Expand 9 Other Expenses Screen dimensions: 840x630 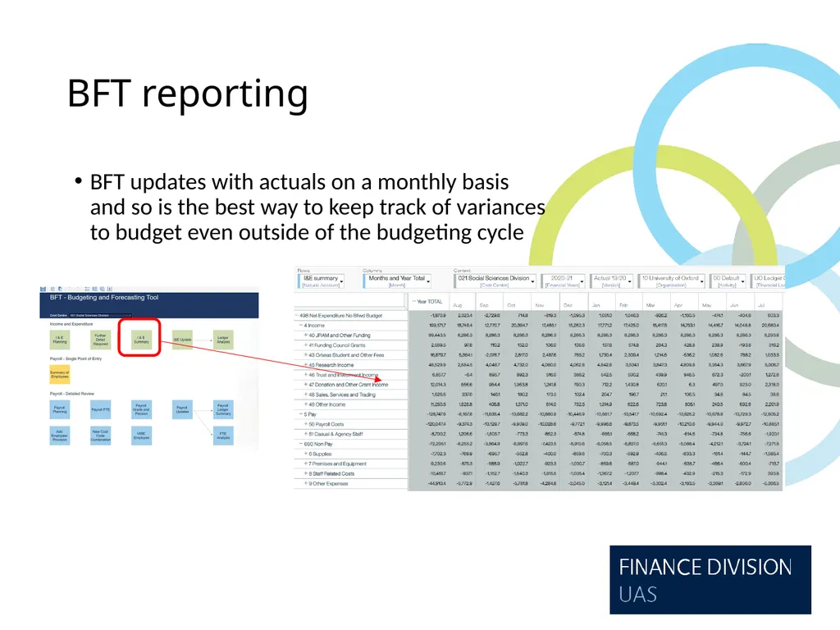click(306, 483)
